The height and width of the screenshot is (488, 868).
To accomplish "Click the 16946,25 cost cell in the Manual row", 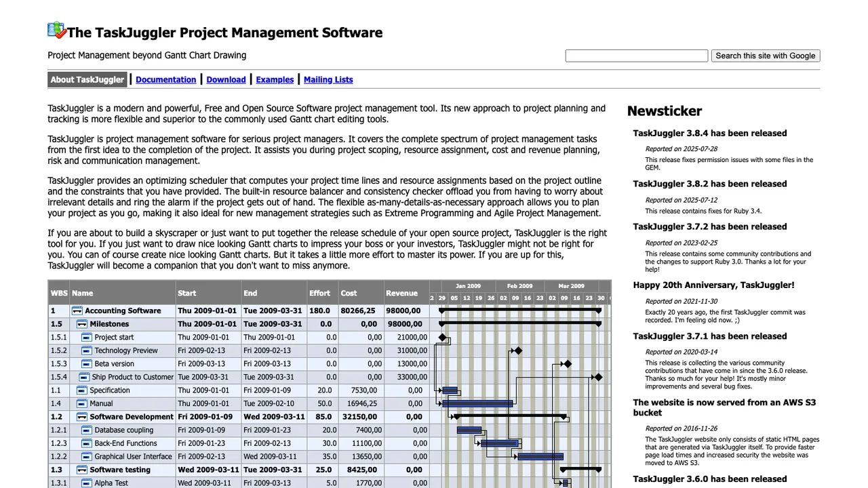I will (361, 403).
